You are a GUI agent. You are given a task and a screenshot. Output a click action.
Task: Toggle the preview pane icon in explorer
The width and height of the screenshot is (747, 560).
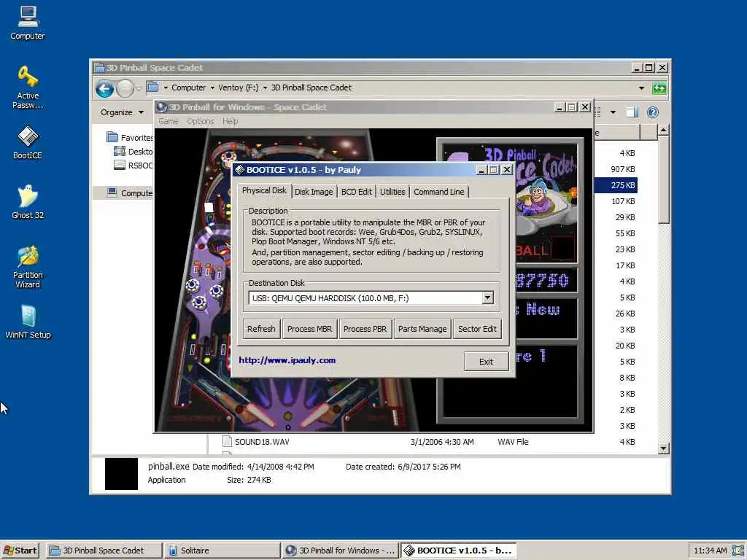tap(632, 112)
